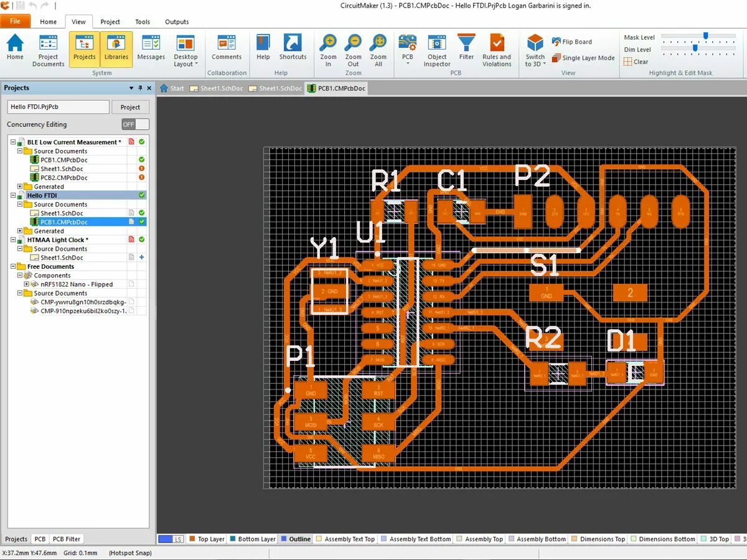Toggle the Concurrency Editing switch
The image size is (747, 560).
pos(135,124)
